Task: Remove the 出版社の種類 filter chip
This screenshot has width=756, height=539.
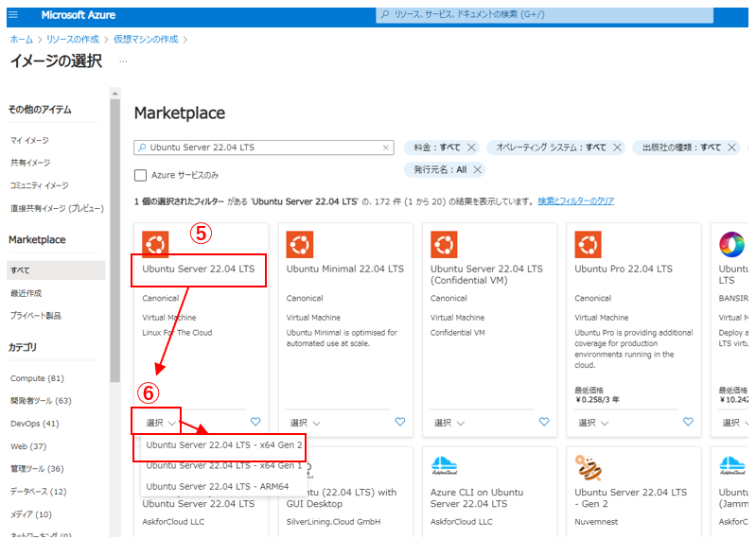Action: tap(732, 148)
